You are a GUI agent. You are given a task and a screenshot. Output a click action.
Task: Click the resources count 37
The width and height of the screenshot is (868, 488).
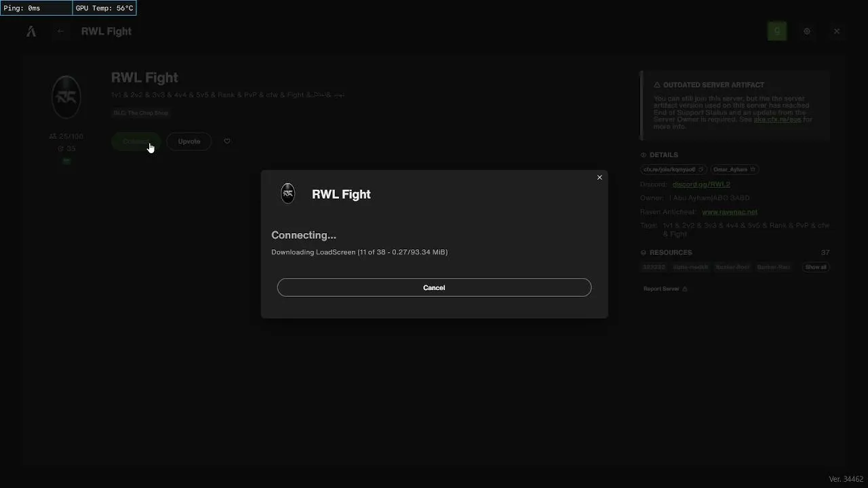click(825, 252)
